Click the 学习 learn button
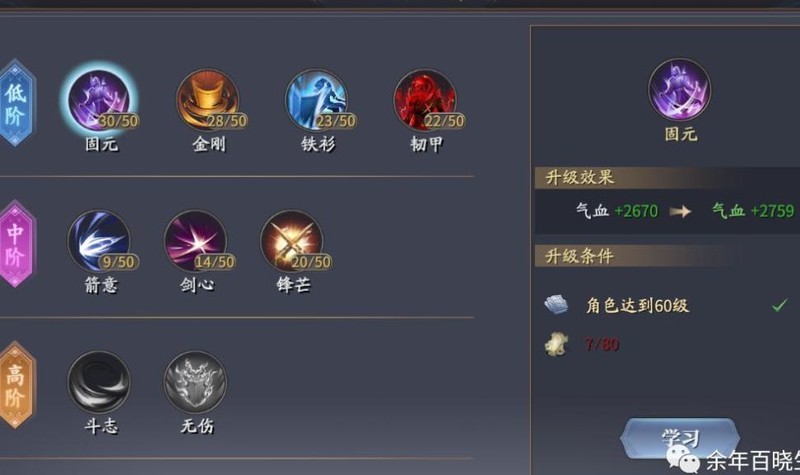 680,438
